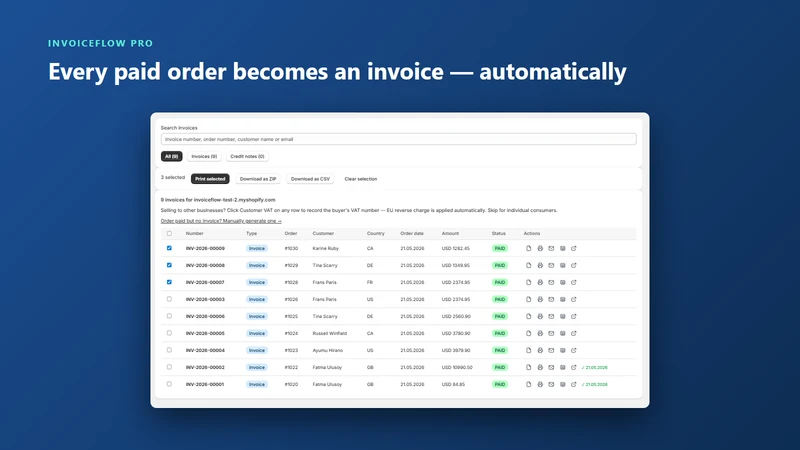The image size is (800, 450).
Task: Focus the Search invoices input field
Action: coord(398,139)
